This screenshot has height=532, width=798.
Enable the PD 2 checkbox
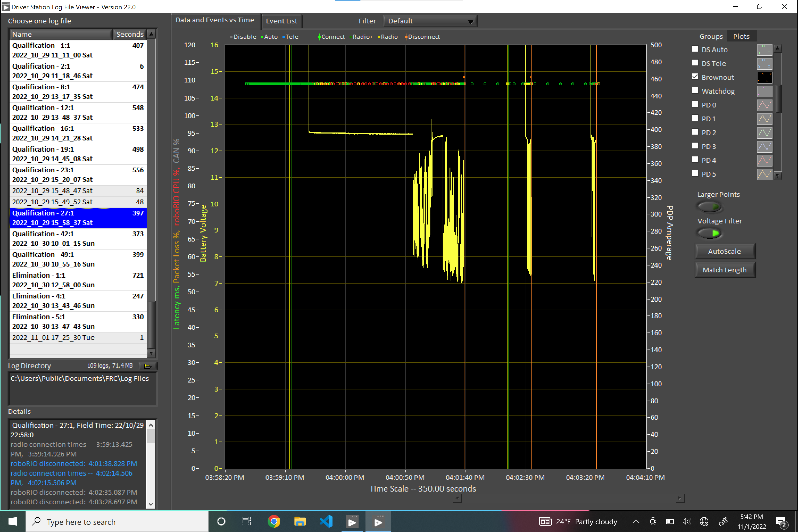click(695, 132)
